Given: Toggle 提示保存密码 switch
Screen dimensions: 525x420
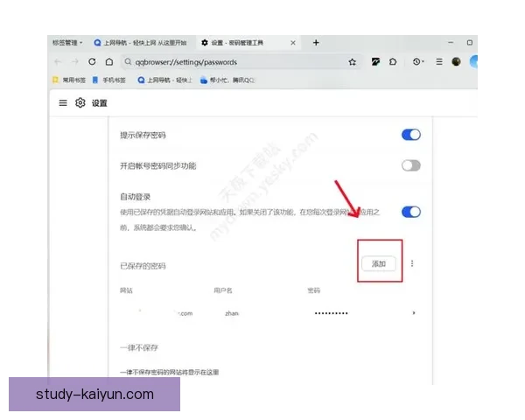Looking at the screenshot, I should pyautogui.click(x=411, y=135).
